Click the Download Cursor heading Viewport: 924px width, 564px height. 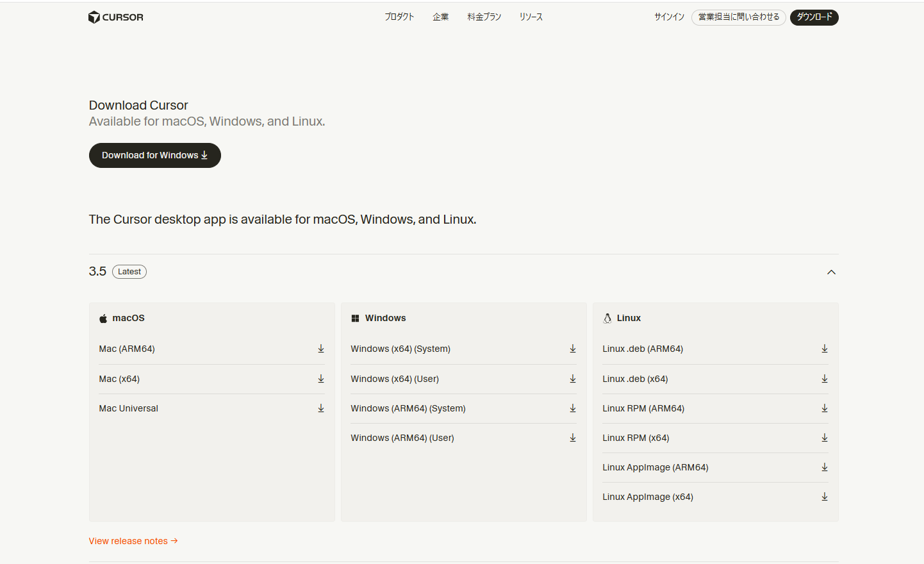click(x=138, y=105)
